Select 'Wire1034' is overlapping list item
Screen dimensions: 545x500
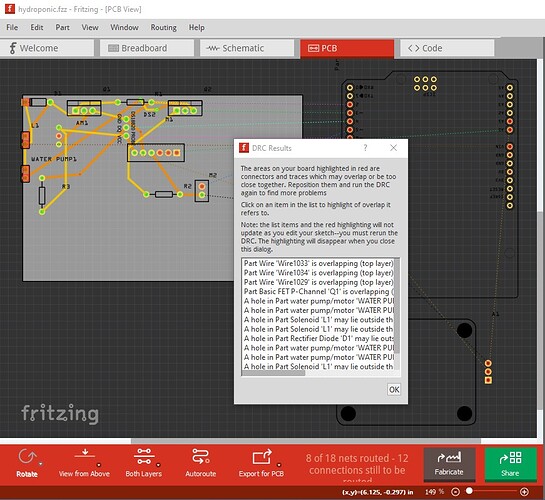tap(318, 273)
